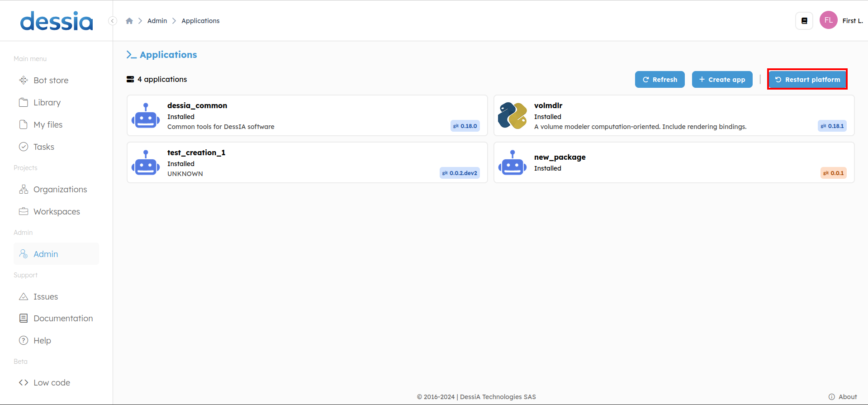Click the UNKNOWN description under test_creation_1
Image resolution: width=868 pixels, height=405 pixels.
pyautogui.click(x=185, y=174)
